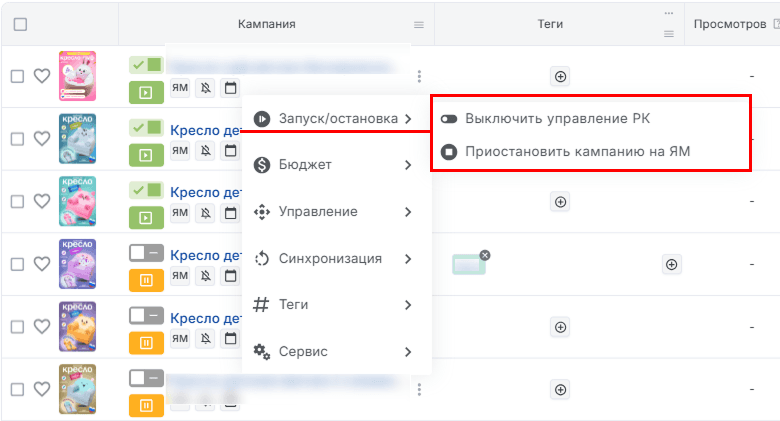Click the muted bell icon in the third row
Viewport: 780px width, 421px height.
(x=205, y=213)
